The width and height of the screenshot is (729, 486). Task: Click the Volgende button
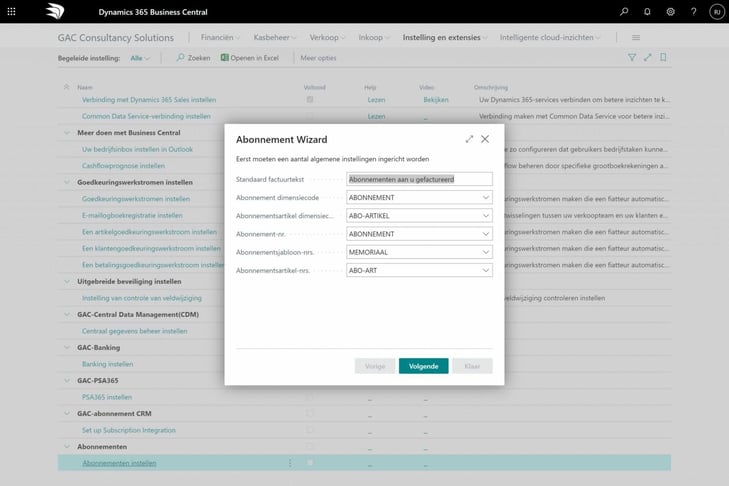(x=424, y=366)
